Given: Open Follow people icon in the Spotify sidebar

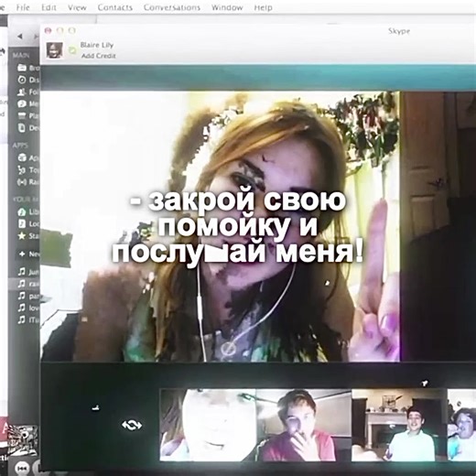Looking at the screenshot, I should click(22, 92).
